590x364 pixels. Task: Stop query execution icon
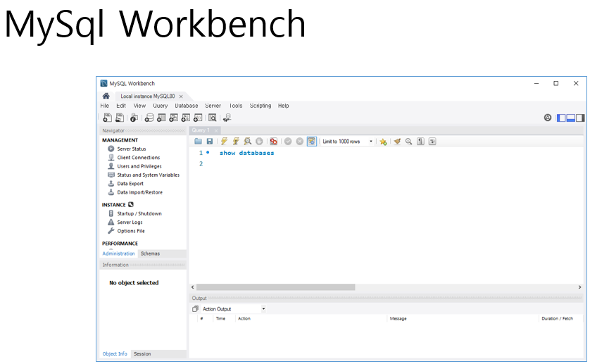[x=259, y=142]
